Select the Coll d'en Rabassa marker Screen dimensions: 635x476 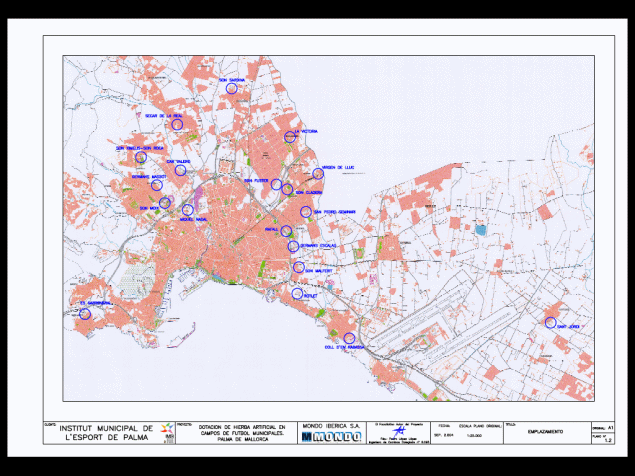click(349, 337)
